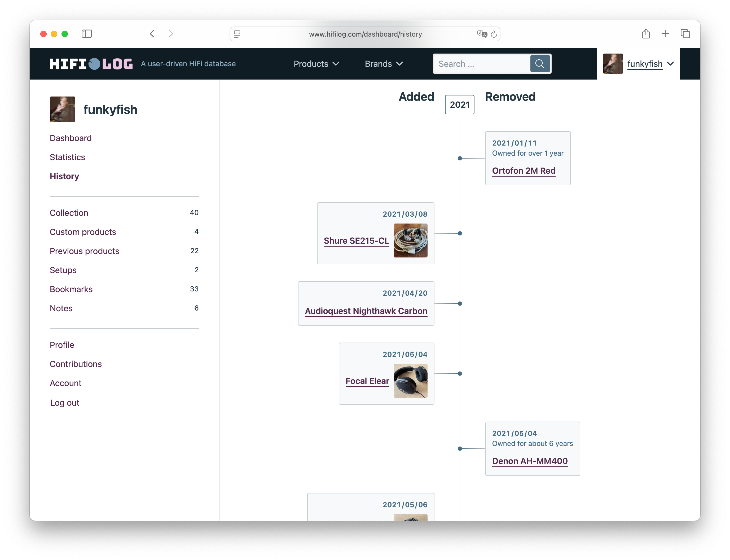Focus the Search input field

pyautogui.click(x=482, y=64)
